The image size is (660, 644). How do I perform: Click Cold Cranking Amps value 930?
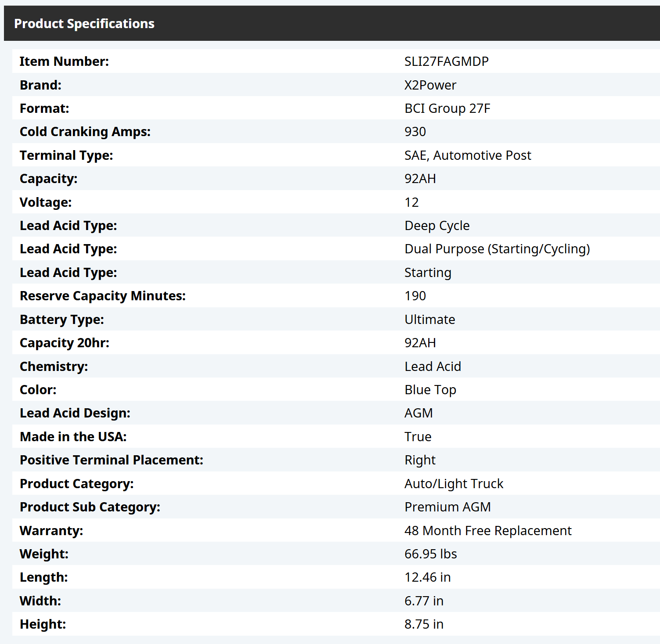click(x=415, y=132)
